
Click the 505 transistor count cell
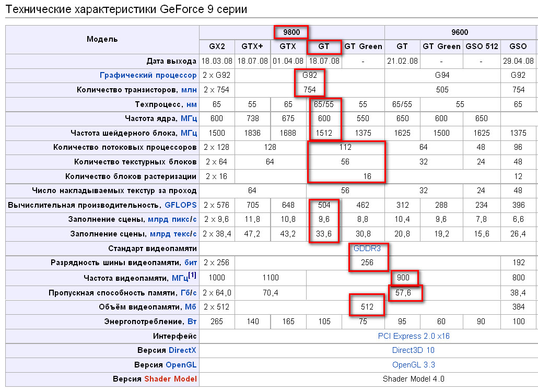442,90
